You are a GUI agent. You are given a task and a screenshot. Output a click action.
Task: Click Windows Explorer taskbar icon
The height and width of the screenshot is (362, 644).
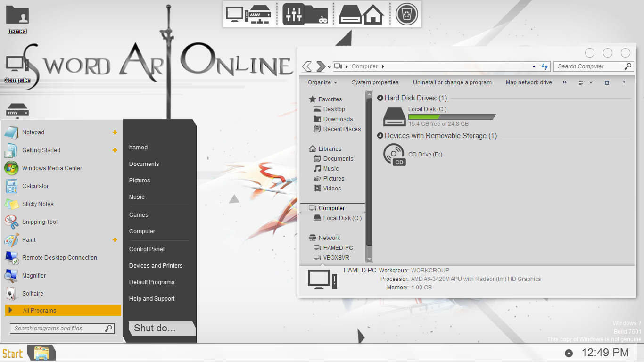(41, 353)
